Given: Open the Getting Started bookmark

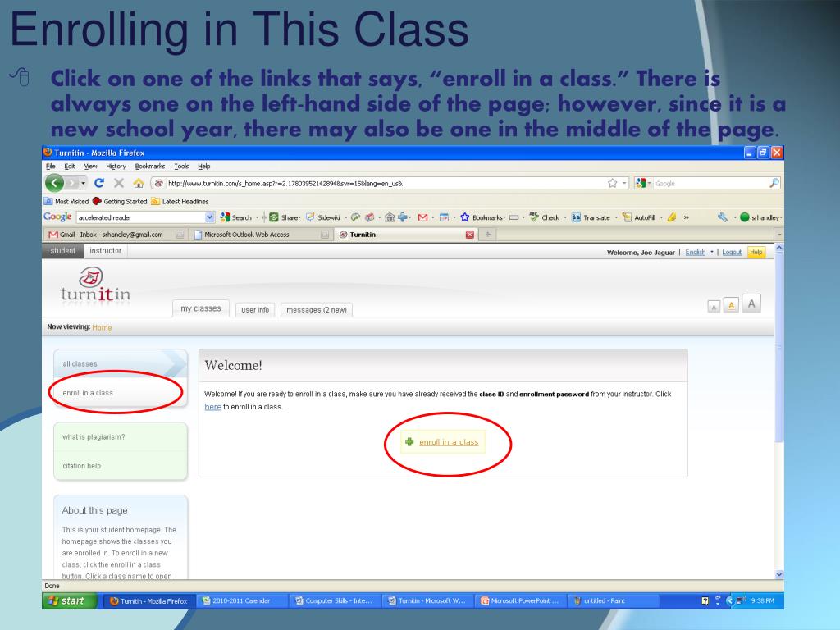Looking at the screenshot, I should (x=120, y=202).
